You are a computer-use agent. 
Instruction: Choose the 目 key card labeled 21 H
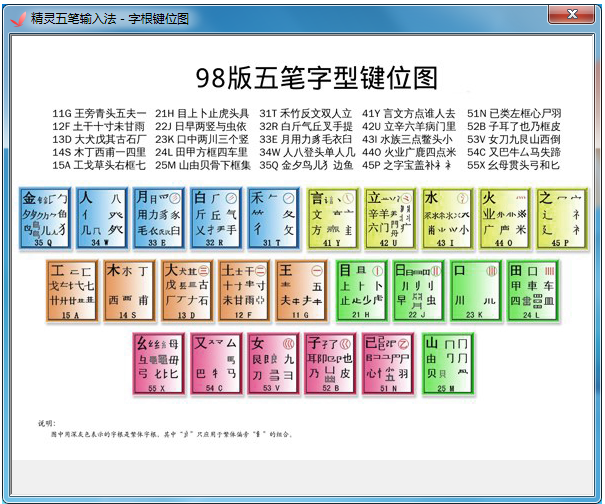[x=362, y=291]
